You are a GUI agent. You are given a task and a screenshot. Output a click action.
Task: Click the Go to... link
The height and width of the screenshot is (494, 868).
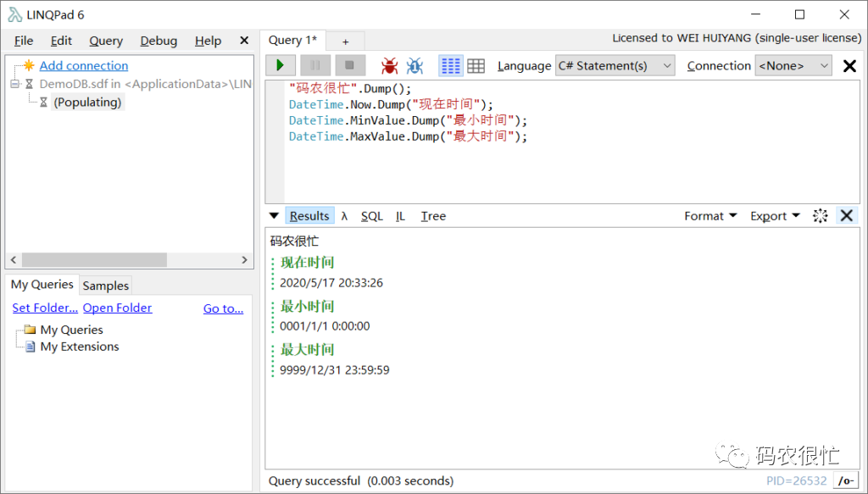point(223,308)
